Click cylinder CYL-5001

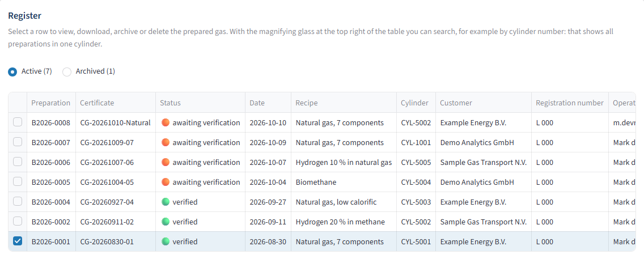416,241
